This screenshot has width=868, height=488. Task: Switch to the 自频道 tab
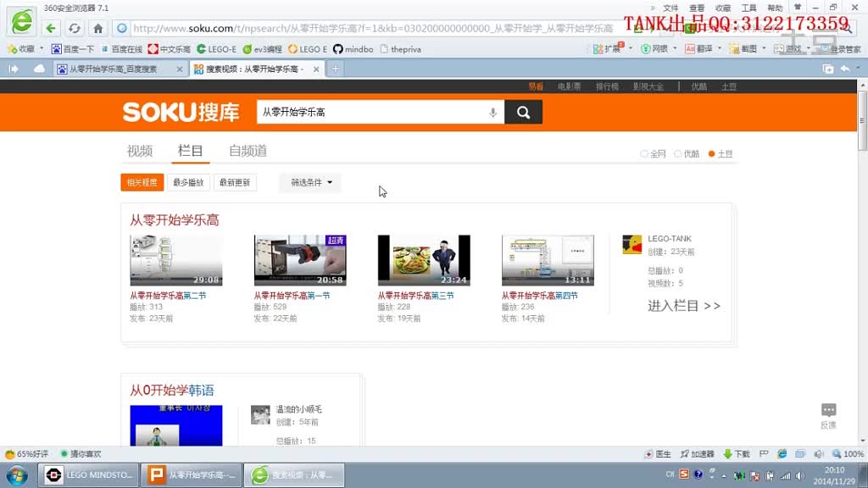[248, 151]
